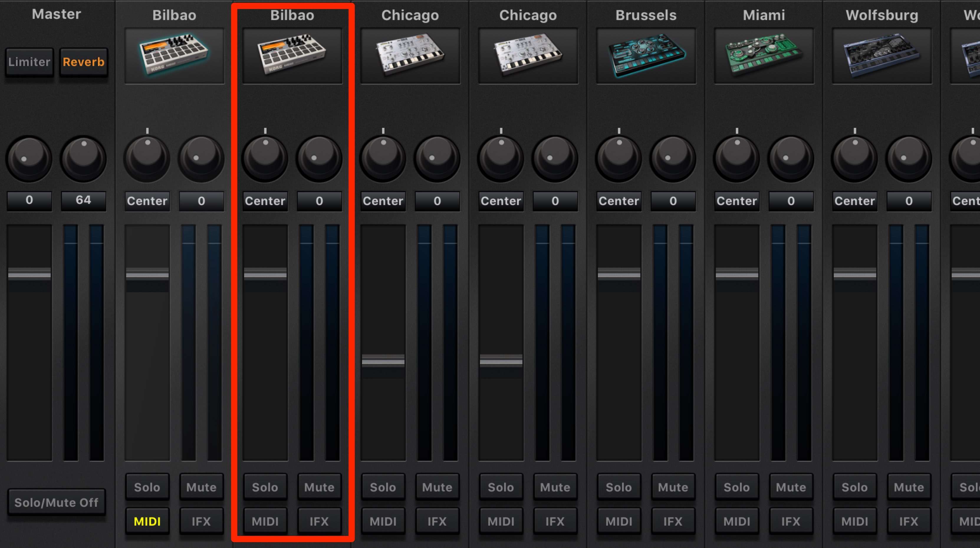Open MIDI settings for Brussels

coord(619,521)
